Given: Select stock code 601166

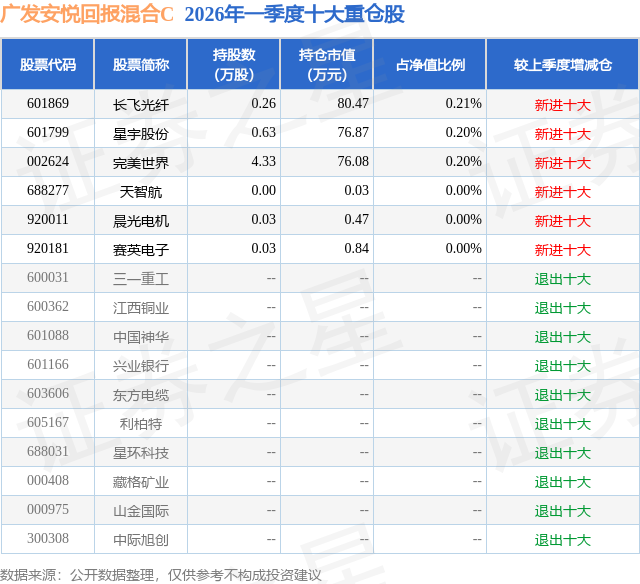Looking at the screenshot, I should (48, 364).
